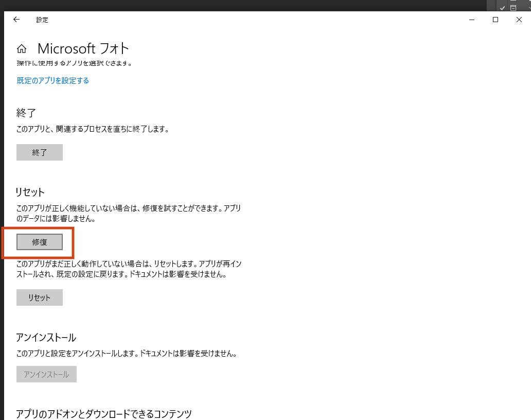Click the アンインストール section heading

(x=46, y=338)
